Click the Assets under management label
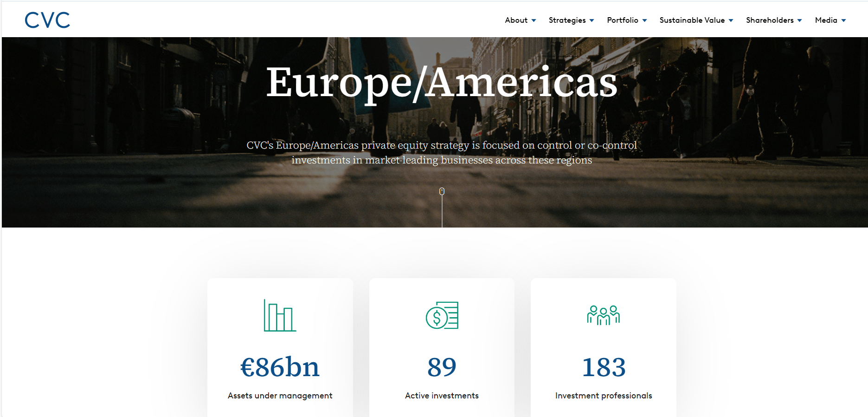This screenshot has width=868, height=417. pyautogui.click(x=280, y=396)
